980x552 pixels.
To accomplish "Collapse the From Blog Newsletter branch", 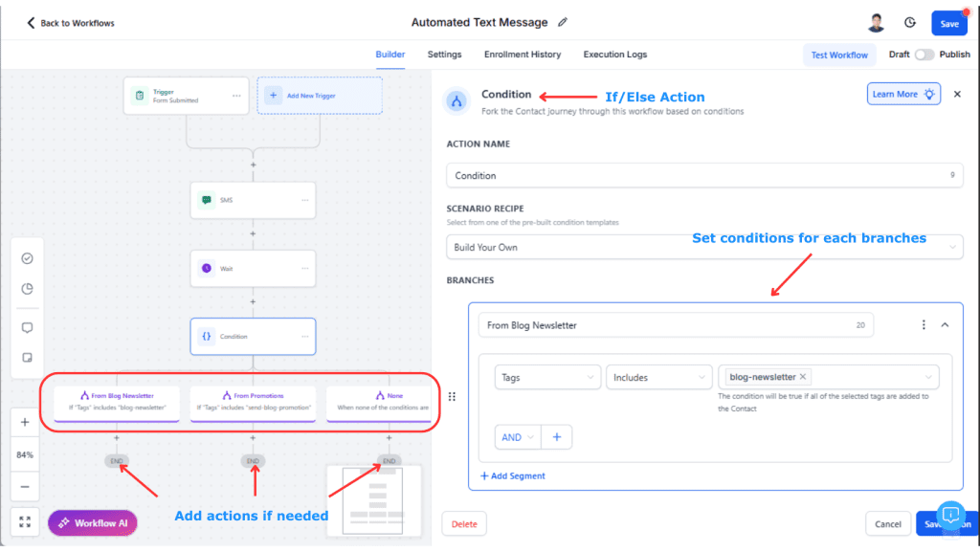I will pos(945,325).
